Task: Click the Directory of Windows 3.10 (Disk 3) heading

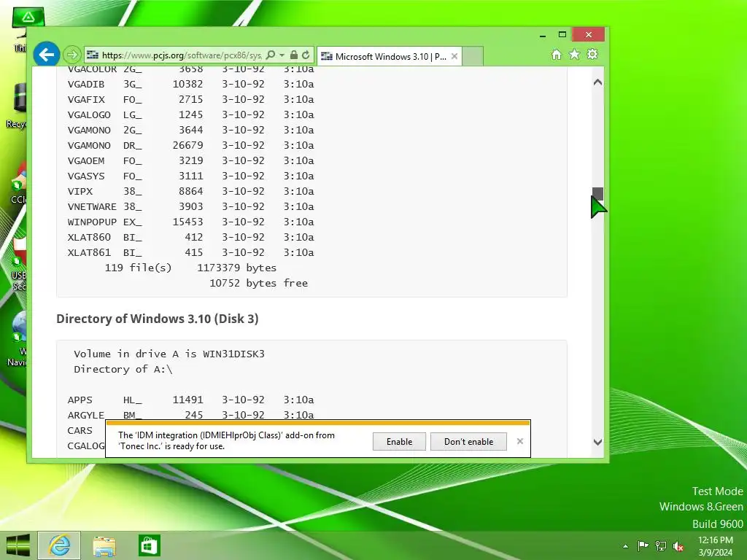Action: coord(158,319)
